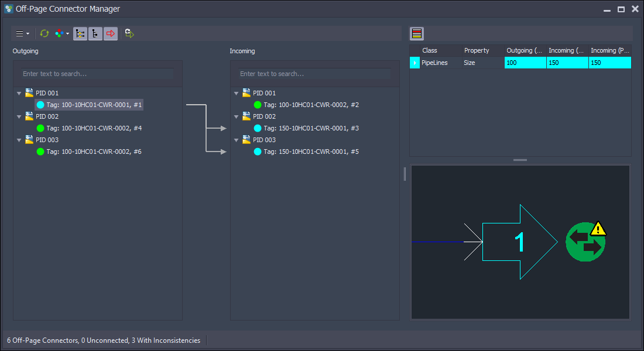644x351 pixels.
Task: Click the Outgoing search text field
Action: click(x=98, y=74)
